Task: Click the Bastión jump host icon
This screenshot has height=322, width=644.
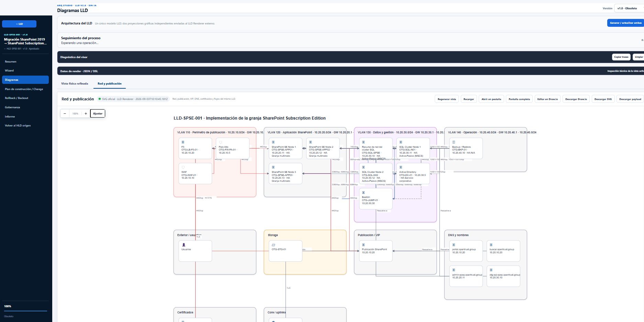Action: coord(363,192)
